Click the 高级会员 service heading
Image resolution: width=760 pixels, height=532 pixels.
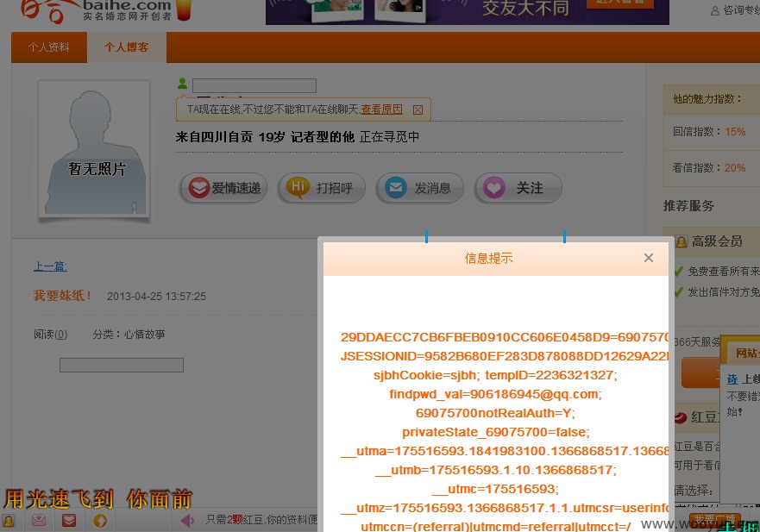click(717, 241)
